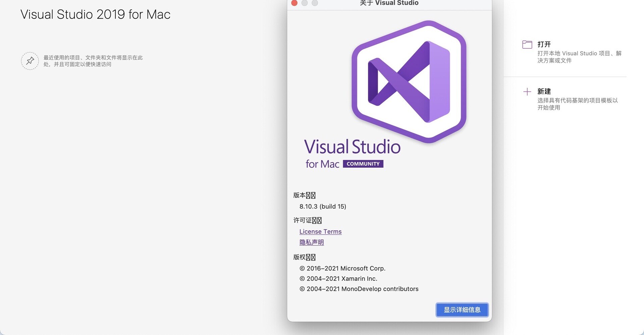Click the Visual Studio 2019 for Mac heading
The width and height of the screenshot is (644, 335).
[x=95, y=14]
